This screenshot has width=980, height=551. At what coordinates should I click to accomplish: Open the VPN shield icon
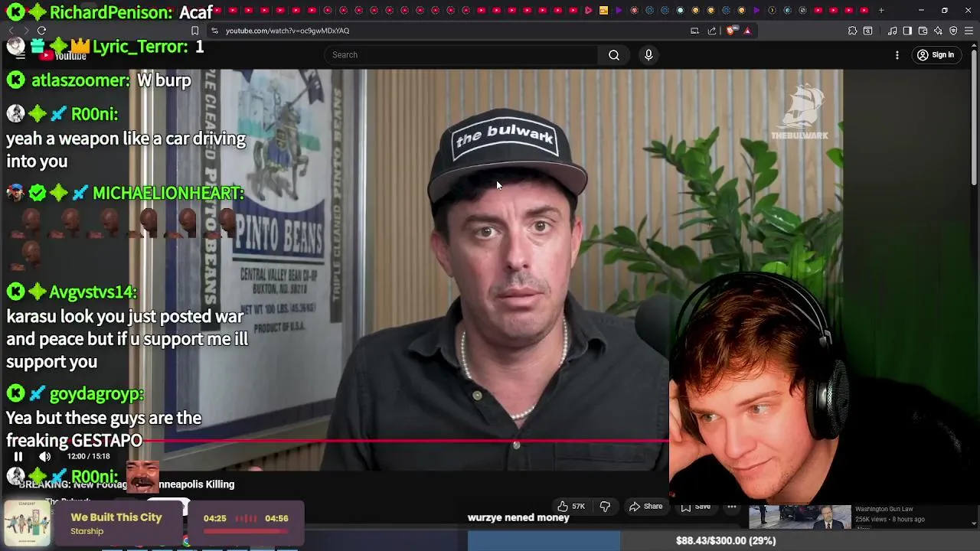(953, 31)
